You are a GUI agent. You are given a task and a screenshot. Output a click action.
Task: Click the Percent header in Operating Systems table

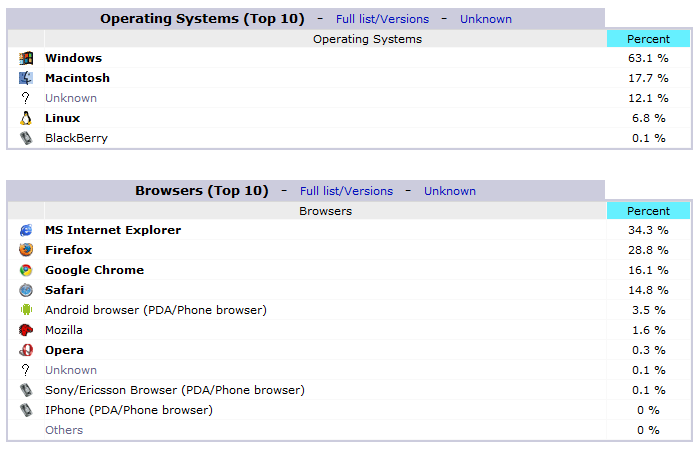[648, 39]
